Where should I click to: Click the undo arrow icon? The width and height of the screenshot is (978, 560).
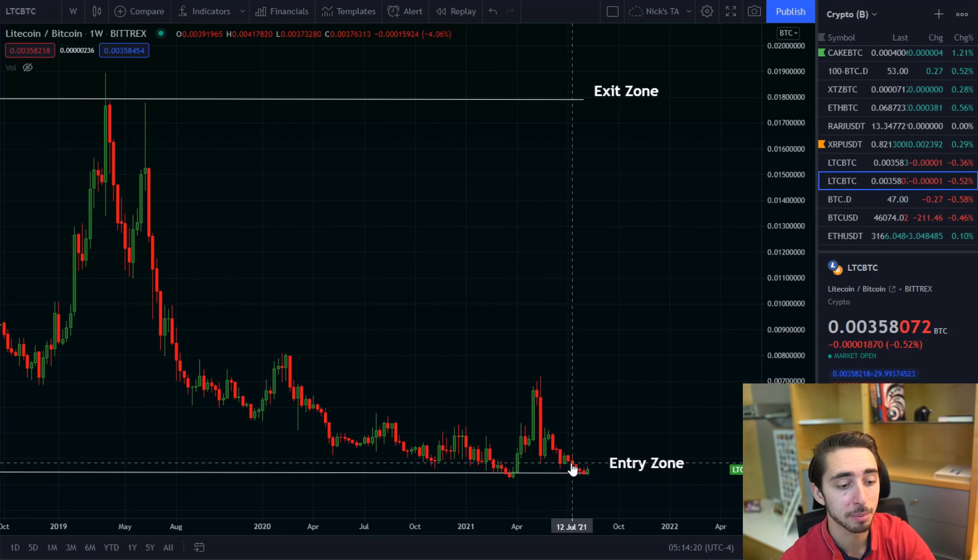[x=493, y=11]
